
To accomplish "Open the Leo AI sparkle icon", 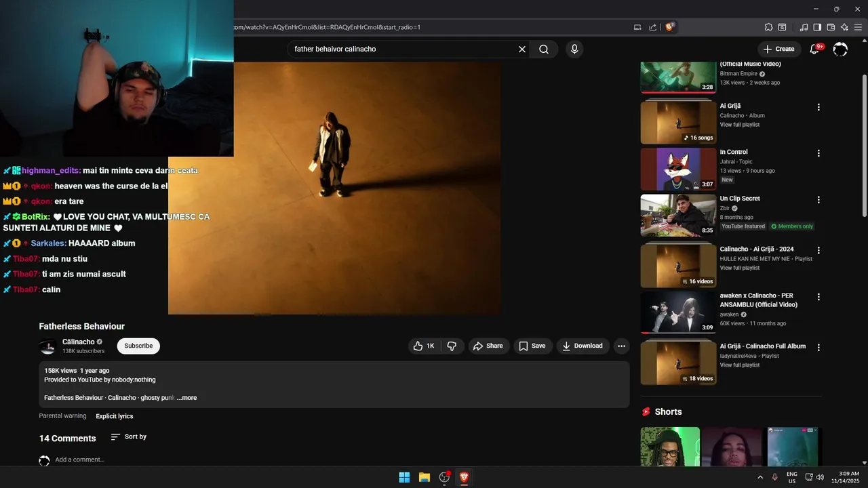I will [x=844, y=27].
